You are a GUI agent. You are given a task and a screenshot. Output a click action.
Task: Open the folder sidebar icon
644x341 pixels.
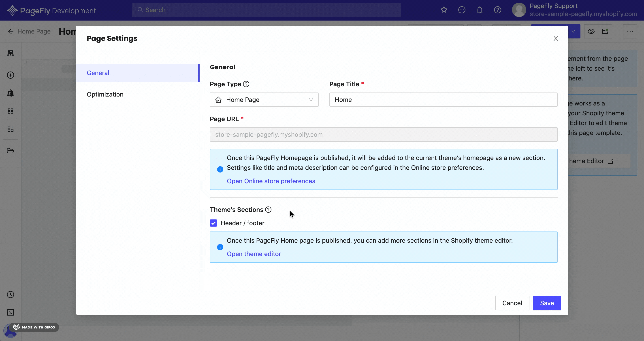click(x=11, y=151)
